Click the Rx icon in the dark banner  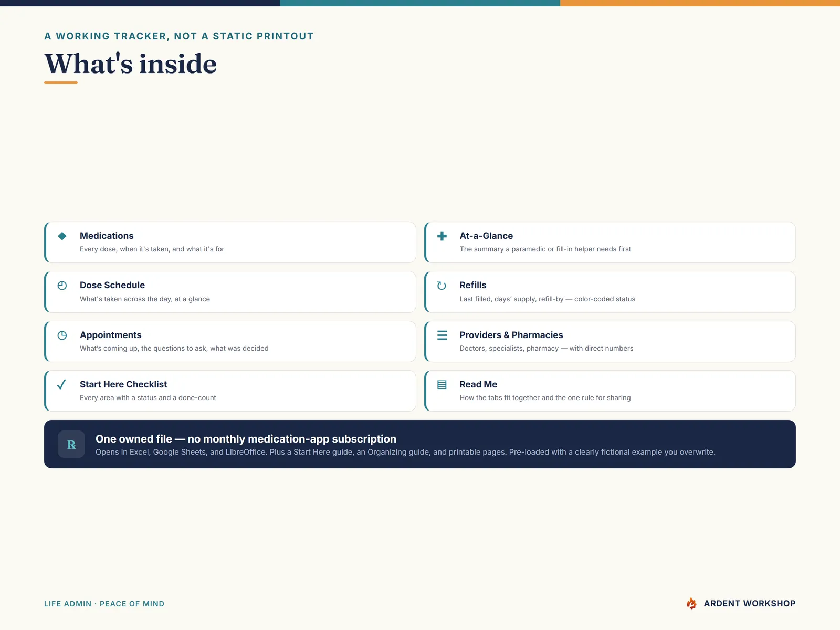[x=71, y=444]
